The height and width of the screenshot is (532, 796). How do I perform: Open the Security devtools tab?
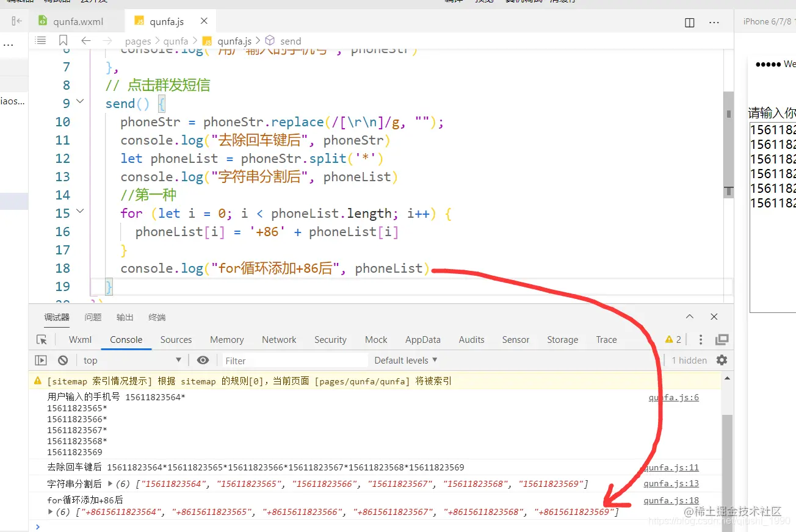click(330, 340)
